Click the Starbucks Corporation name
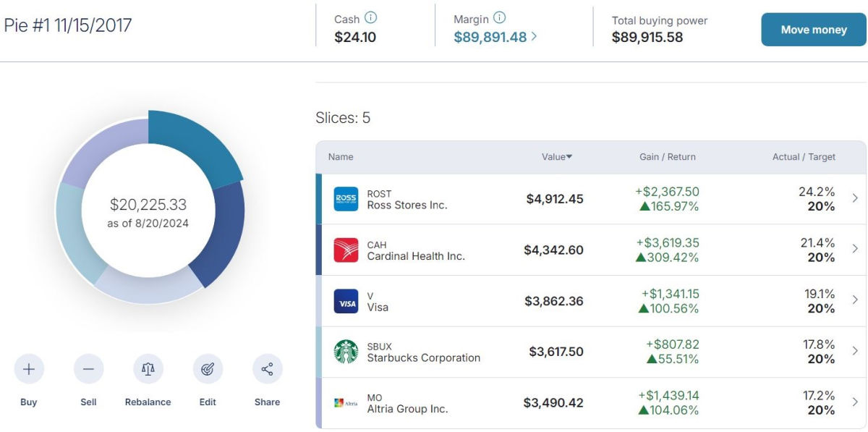The width and height of the screenshot is (868, 432). 423,357
